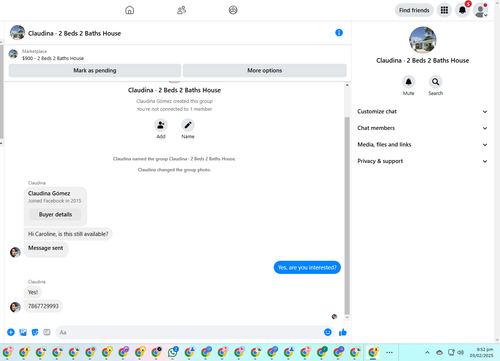Viewport: 500px width, 361px height.
Task: Open the Groups icon in top navigation
Action: point(233,10)
